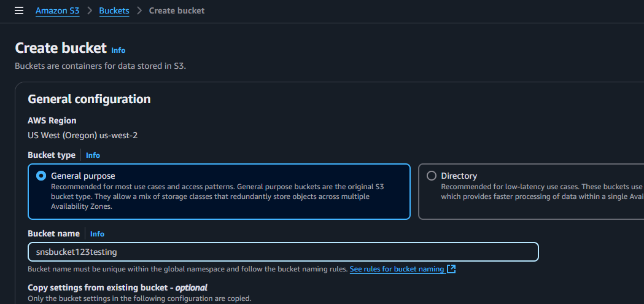Open Info next to Create bucket heading
This screenshot has width=644, height=304.
(118, 50)
